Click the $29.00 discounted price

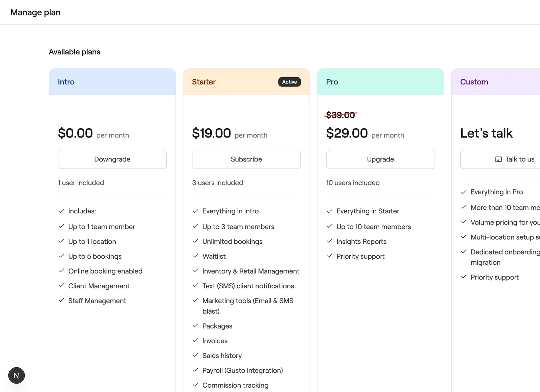coord(347,133)
